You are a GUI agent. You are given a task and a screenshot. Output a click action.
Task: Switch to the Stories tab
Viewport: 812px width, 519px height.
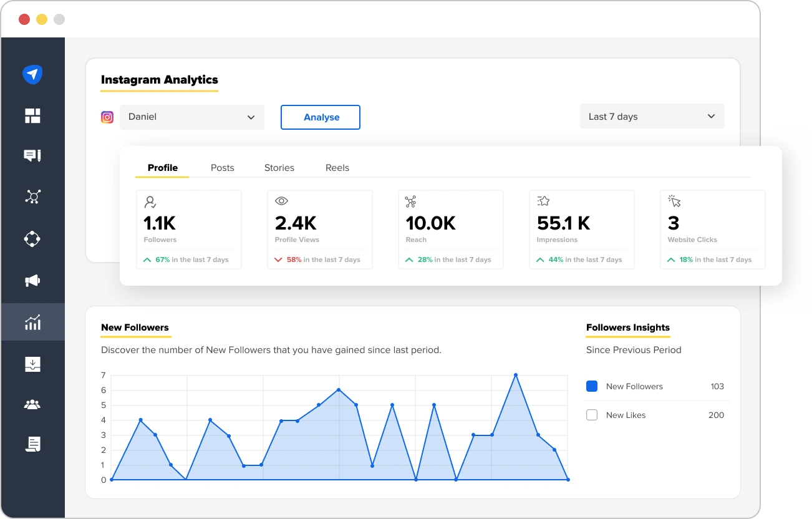click(x=279, y=167)
